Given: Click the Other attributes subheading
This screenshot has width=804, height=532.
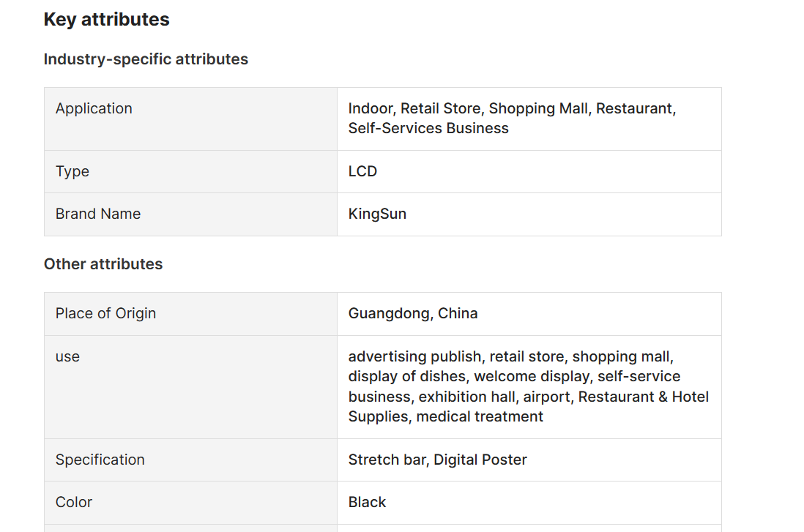Looking at the screenshot, I should coord(103,264).
